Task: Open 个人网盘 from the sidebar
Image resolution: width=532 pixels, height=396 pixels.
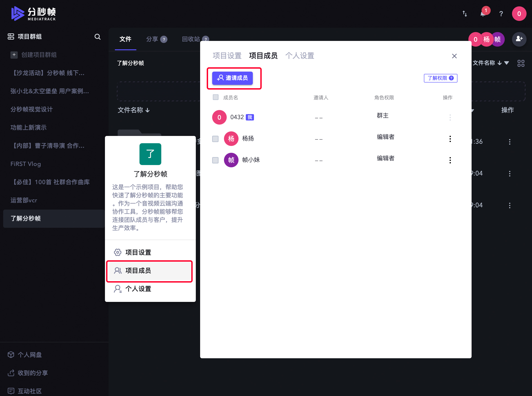Action: click(30, 355)
